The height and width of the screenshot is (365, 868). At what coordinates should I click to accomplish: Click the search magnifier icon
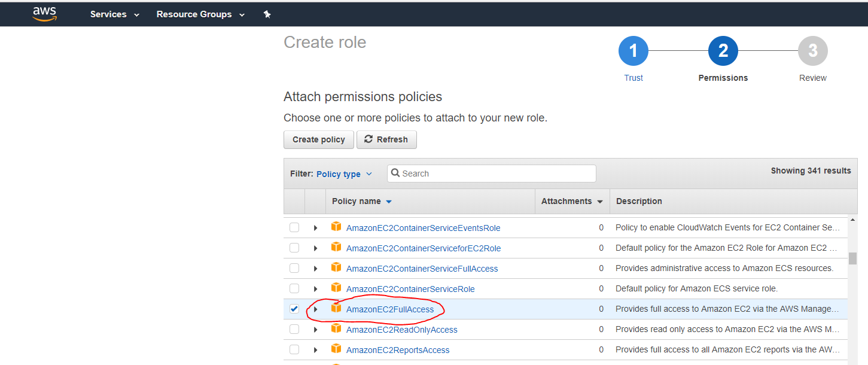pyautogui.click(x=395, y=174)
